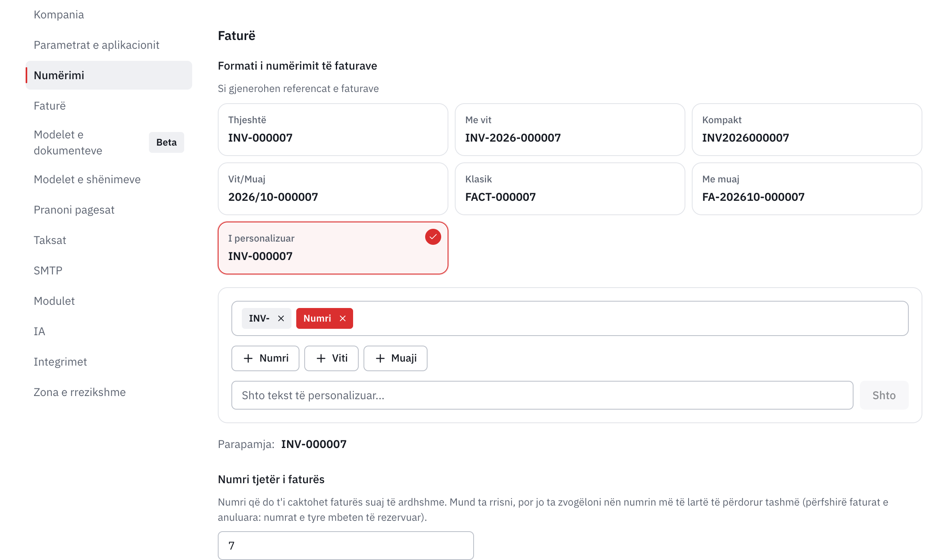Open the Kompania settings section
Screen dimensions: 948x560
(109, 14)
